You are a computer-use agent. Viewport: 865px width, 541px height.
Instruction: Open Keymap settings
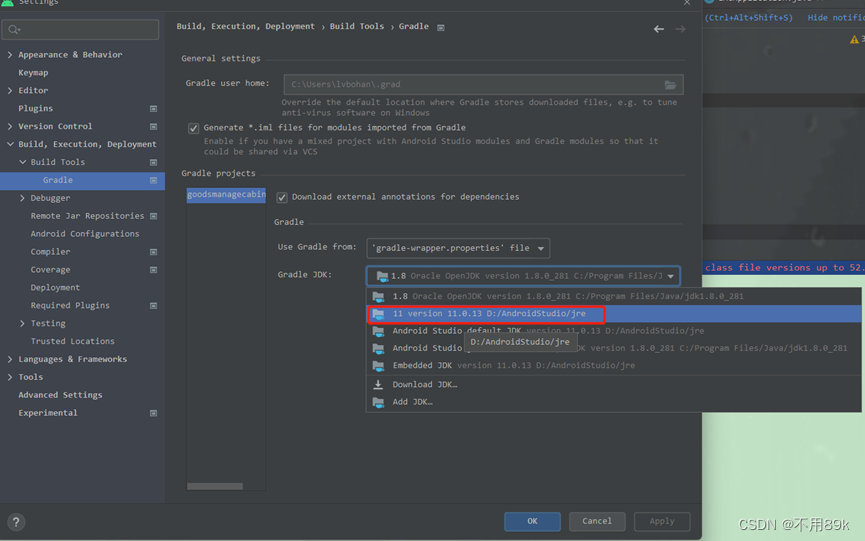click(x=33, y=73)
